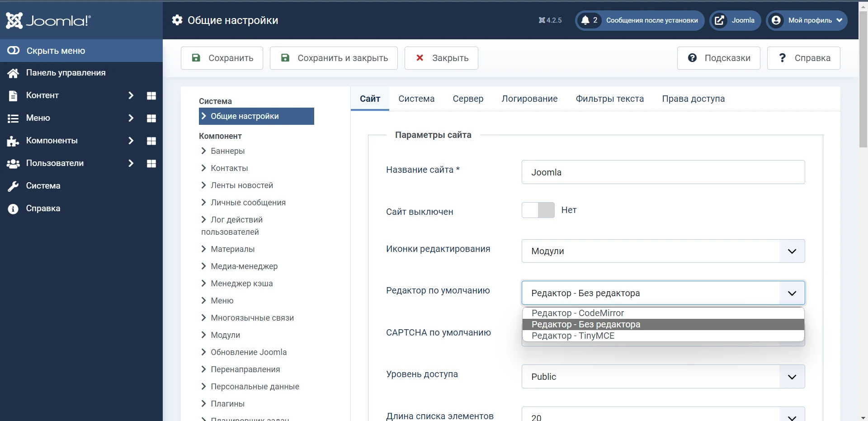Open notifications via the bell icon
Viewport: 868px width, 421px height.
tap(586, 20)
